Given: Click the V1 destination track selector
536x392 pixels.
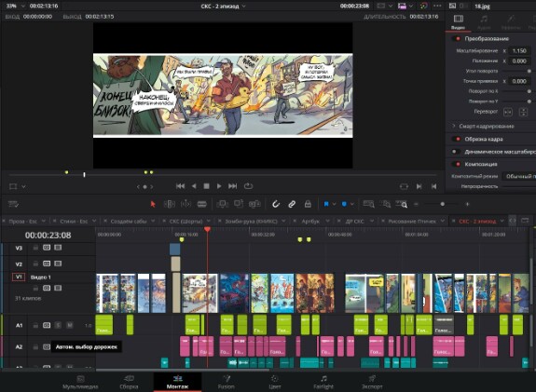Looking at the screenshot, I should coord(19,277).
